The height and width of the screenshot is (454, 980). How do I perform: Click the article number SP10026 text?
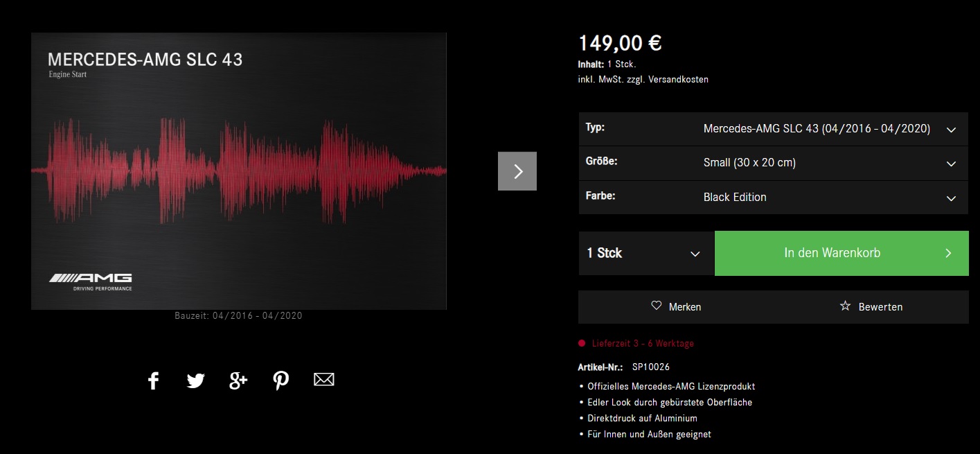(x=650, y=367)
